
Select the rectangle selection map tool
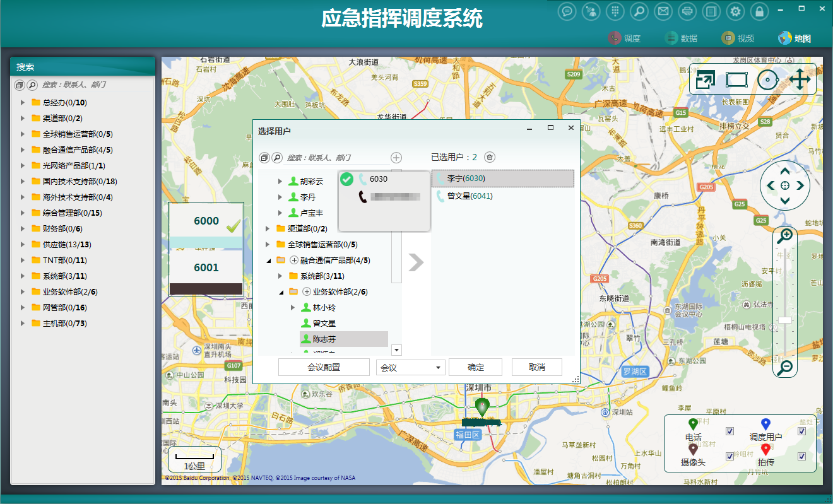click(736, 79)
